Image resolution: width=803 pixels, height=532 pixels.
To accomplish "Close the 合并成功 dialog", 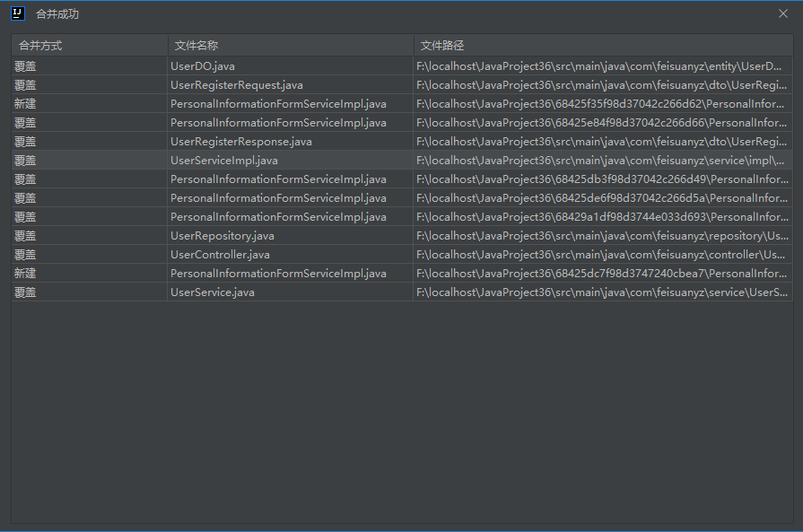I will pos(783,13).
